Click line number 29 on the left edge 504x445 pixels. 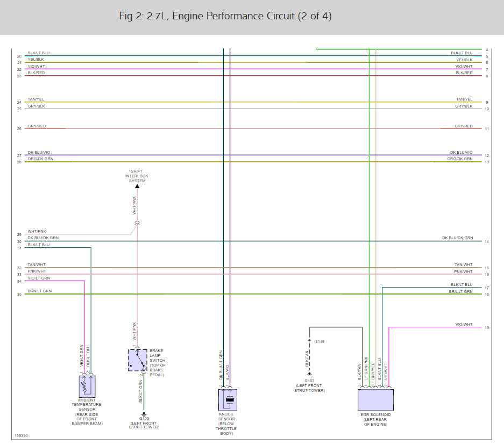(19, 235)
